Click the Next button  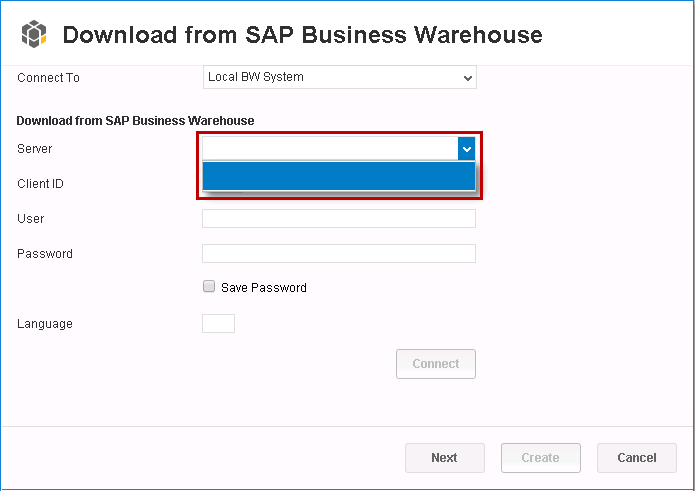pos(445,458)
